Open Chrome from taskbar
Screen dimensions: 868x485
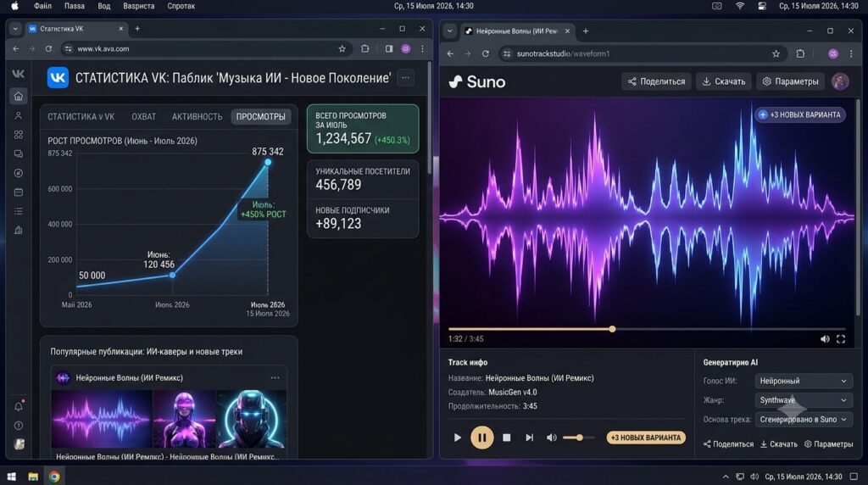[x=54, y=477]
